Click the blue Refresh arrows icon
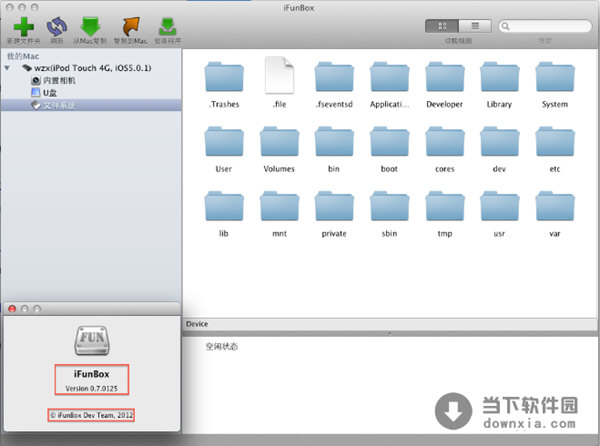 57,26
